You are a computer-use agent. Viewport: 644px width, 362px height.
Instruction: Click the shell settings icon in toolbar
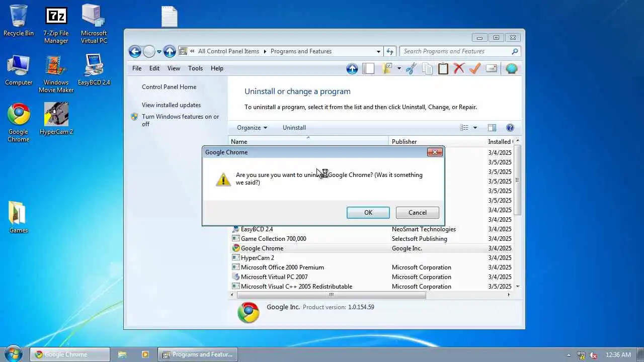tap(512, 69)
